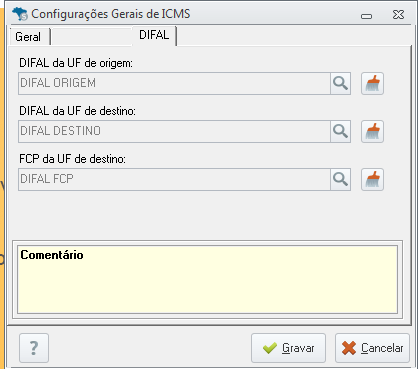This screenshot has width=418, height=369.
Task: Search for DIFAL da UF de origem
Action: [x=340, y=83]
